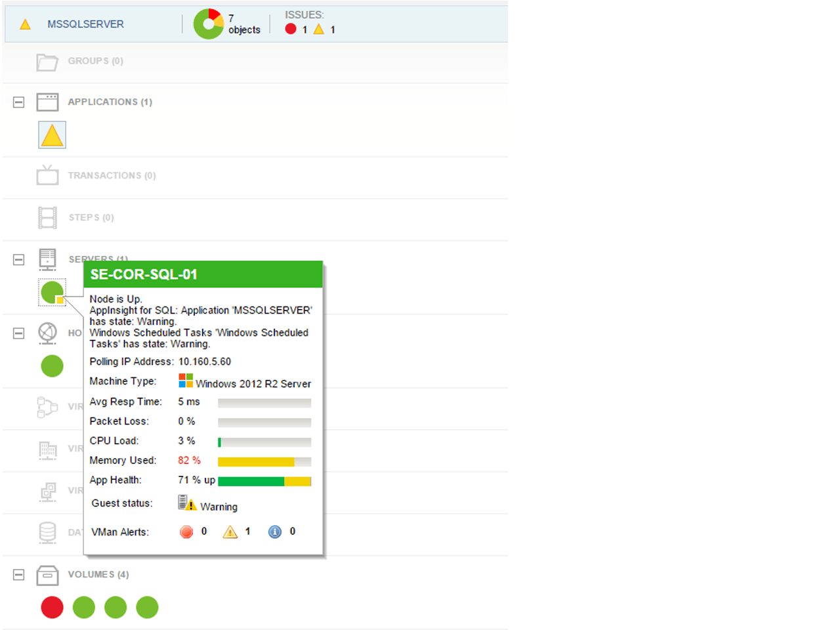This screenshot has height=630, width=840.
Task: Click the Windows logo machine type icon
Action: tap(186, 381)
